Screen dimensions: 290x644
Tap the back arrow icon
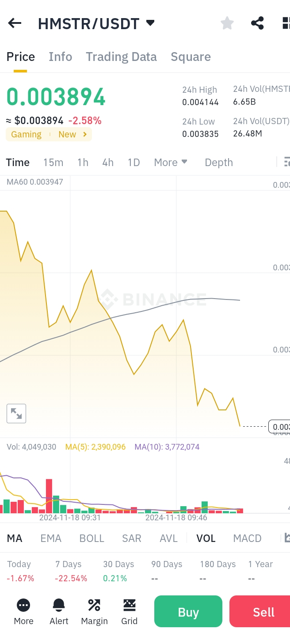(15, 23)
